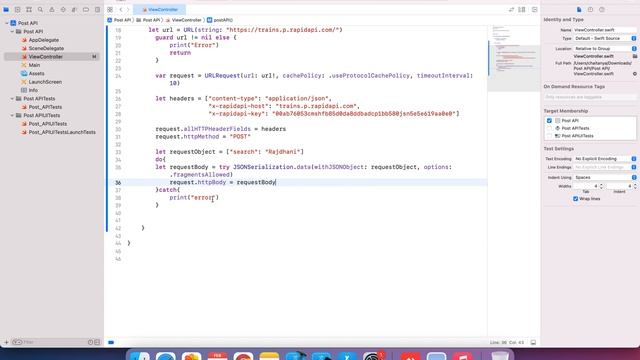Open Finder from the Dock
The height and width of the screenshot is (360, 640).
click(x=140, y=356)
